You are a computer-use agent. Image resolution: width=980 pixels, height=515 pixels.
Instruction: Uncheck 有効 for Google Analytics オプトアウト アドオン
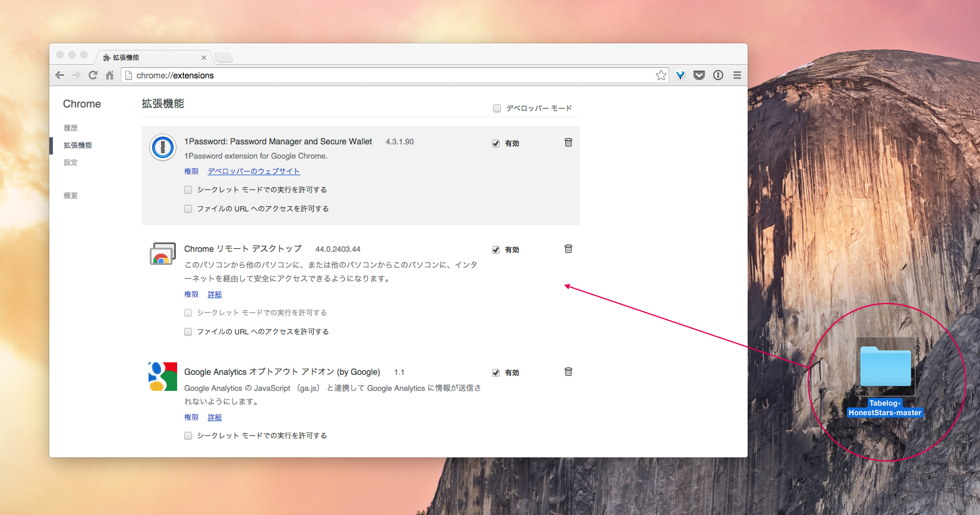point(496,373)
